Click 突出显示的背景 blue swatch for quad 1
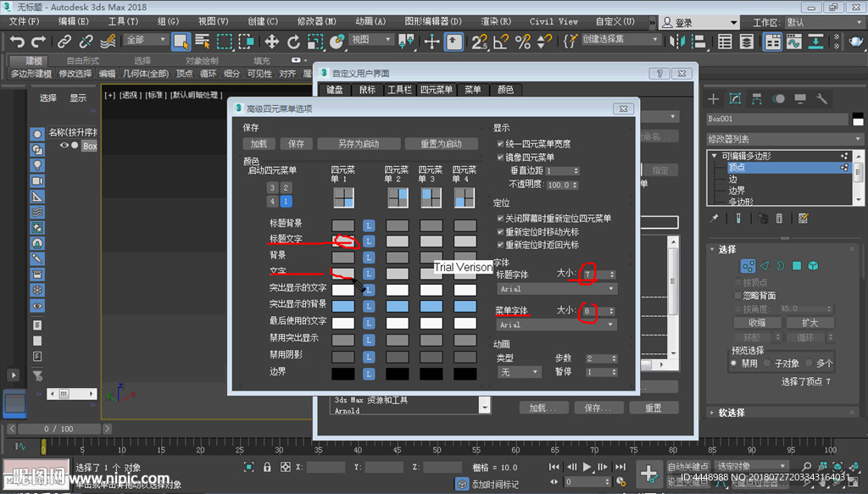Viewport: 868px width, 494px height. click(342, 306)
